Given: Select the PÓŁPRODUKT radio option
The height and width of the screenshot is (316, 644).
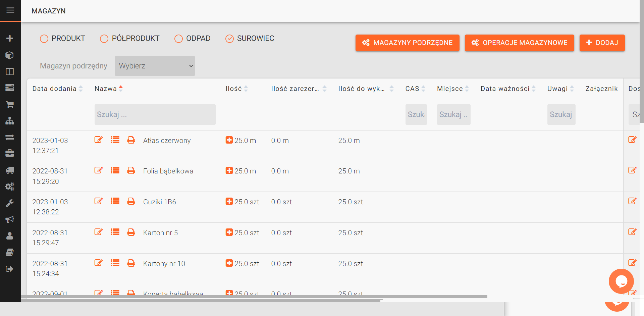Looking at the screenshot, I should [104, 39].
